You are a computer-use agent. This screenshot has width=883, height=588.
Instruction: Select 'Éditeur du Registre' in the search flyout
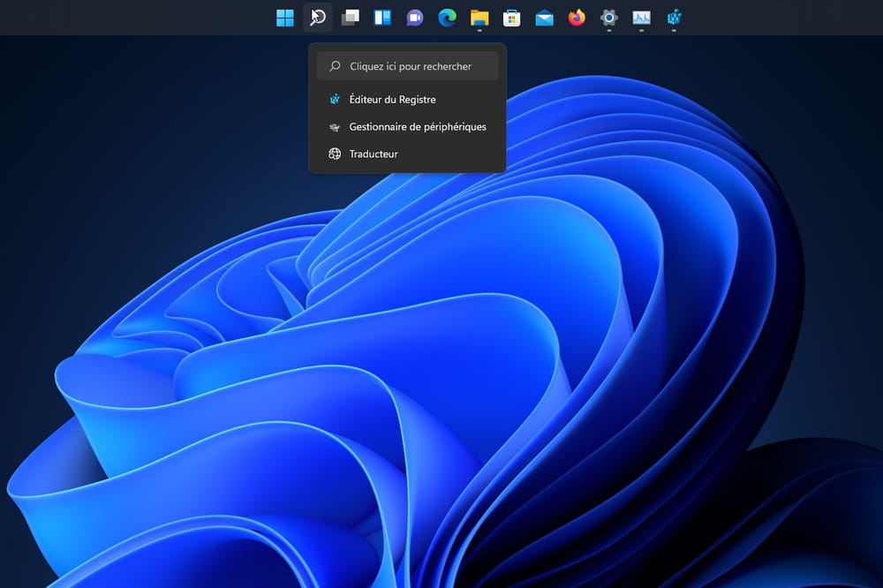(x=408, y=100)
